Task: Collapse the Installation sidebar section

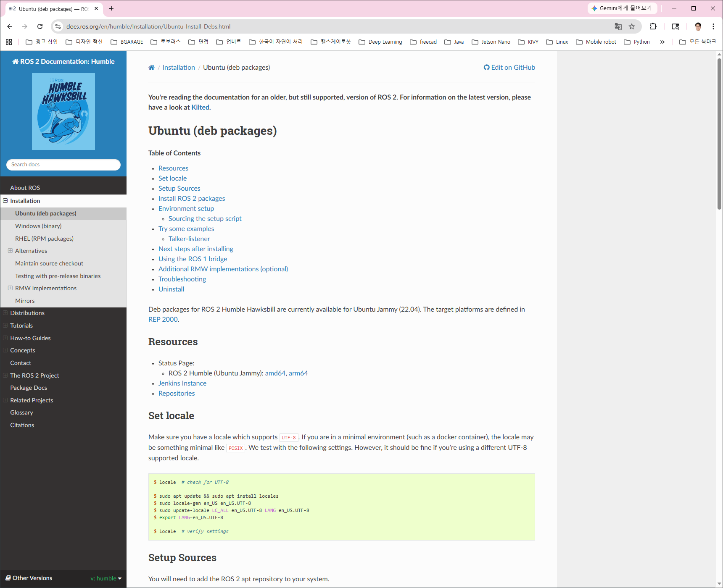Action: (x=5, y=201)
